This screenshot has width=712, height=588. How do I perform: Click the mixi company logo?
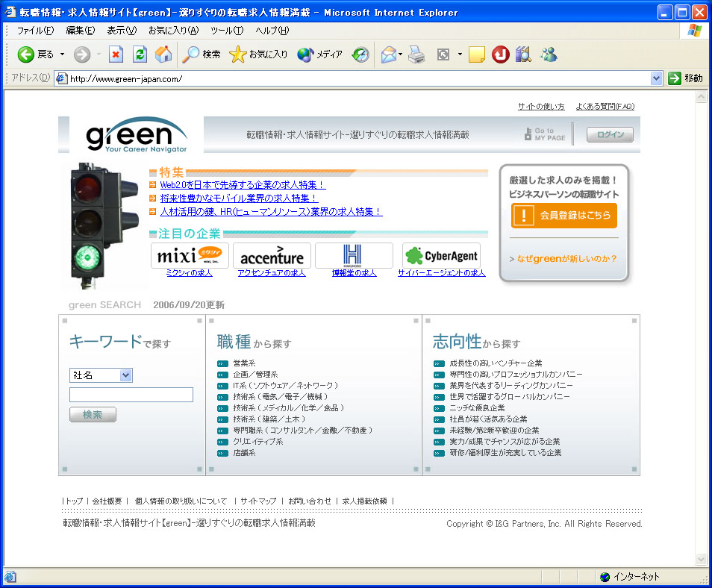pos(190,256)
